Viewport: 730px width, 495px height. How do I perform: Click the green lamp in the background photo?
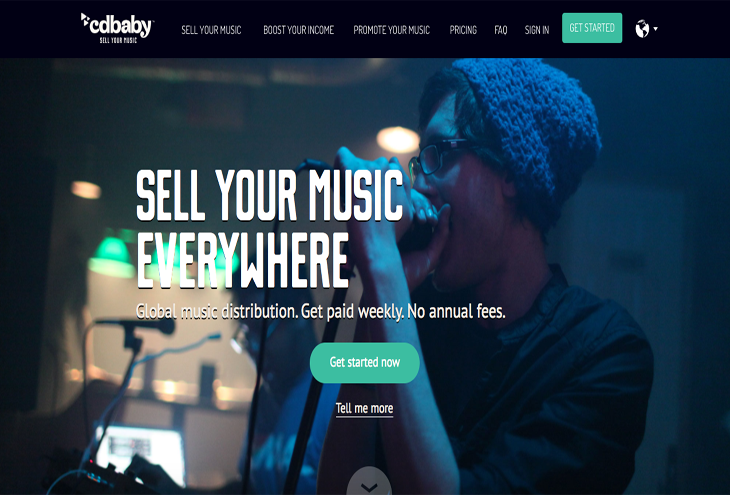112,255
